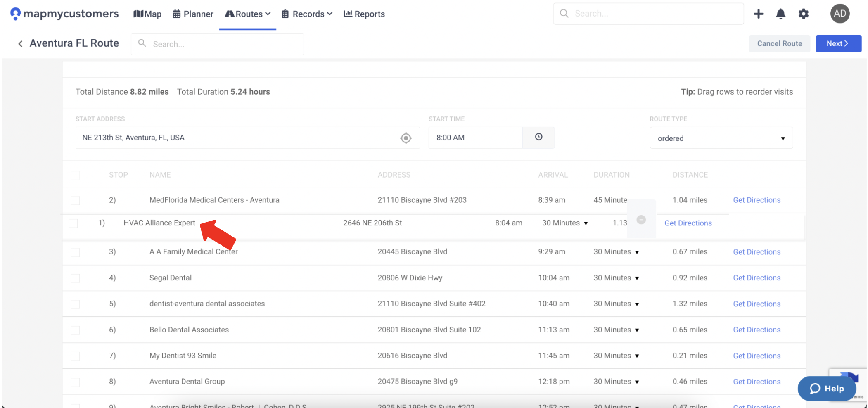Viewport: 868px width, 408px height.
Task: Get Directions for Bello Dental Associates
Action: 757,330
